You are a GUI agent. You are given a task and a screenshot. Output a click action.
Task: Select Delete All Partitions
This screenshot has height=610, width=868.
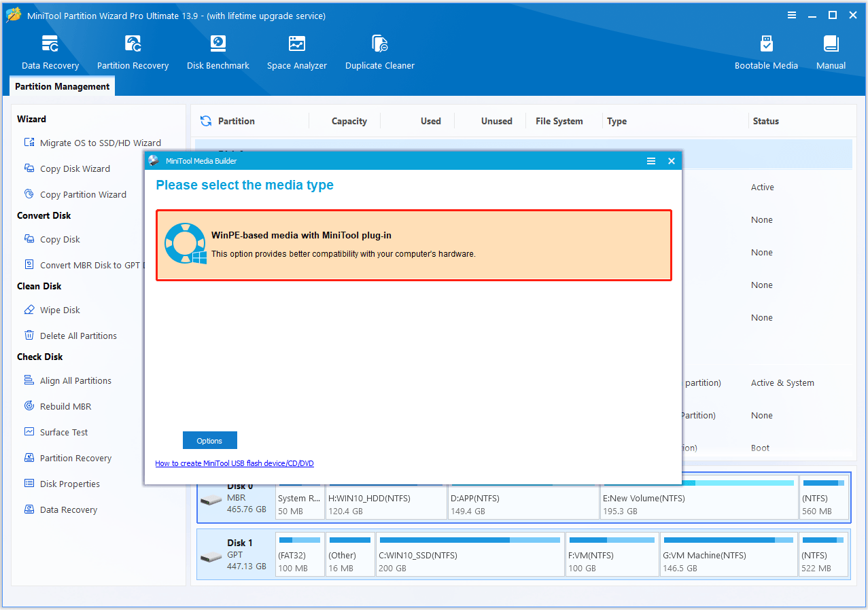coord(70,336)
